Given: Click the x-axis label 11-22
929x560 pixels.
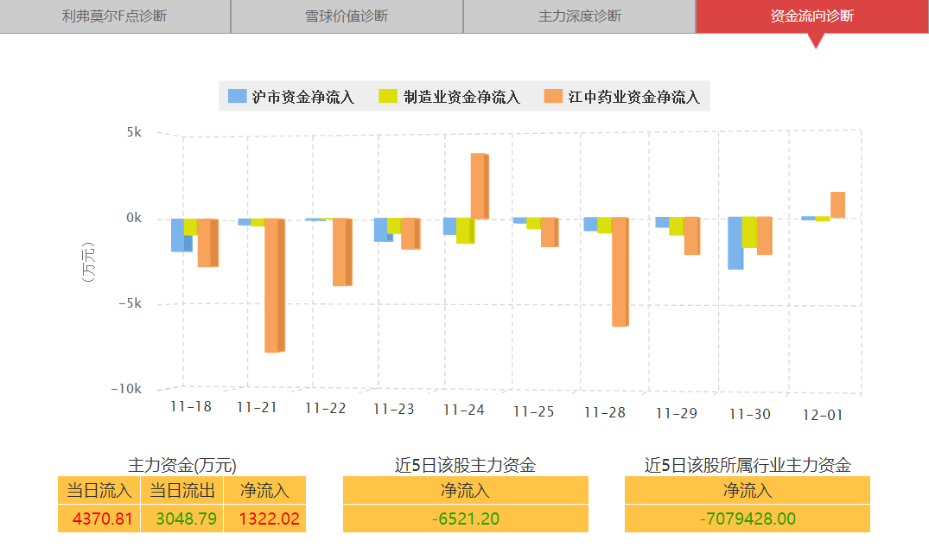Looking at the screenshot, I should tap(325, 408).
